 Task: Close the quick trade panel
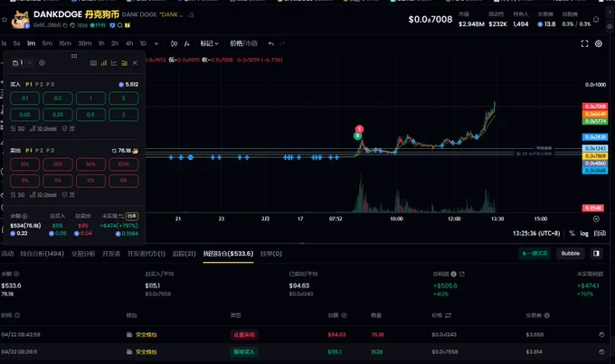point(135,62)
